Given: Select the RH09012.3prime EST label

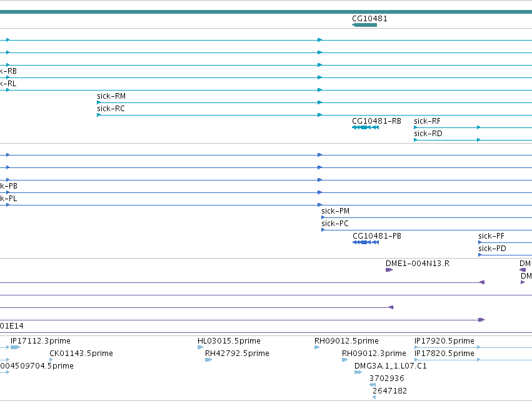Looking at the screenshot, I should pyautogui.click(x=374, y=354).
